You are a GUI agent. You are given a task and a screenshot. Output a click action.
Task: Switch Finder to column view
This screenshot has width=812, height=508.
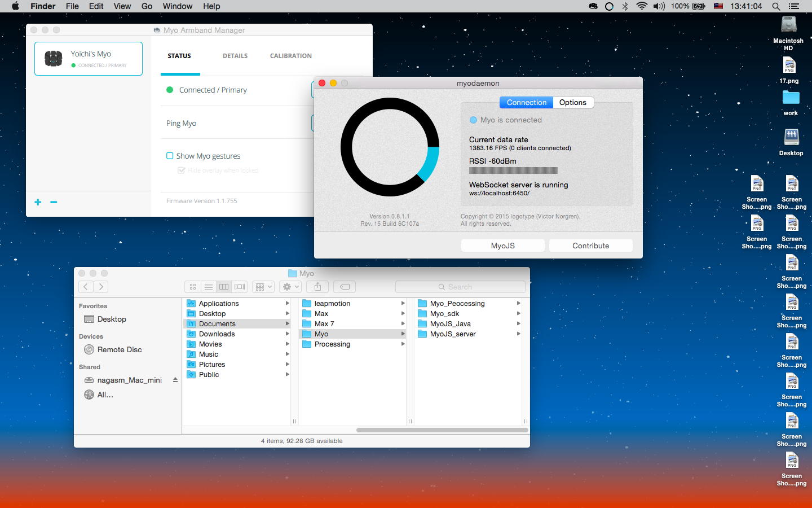pyautogui.click(x=224, y=287)
